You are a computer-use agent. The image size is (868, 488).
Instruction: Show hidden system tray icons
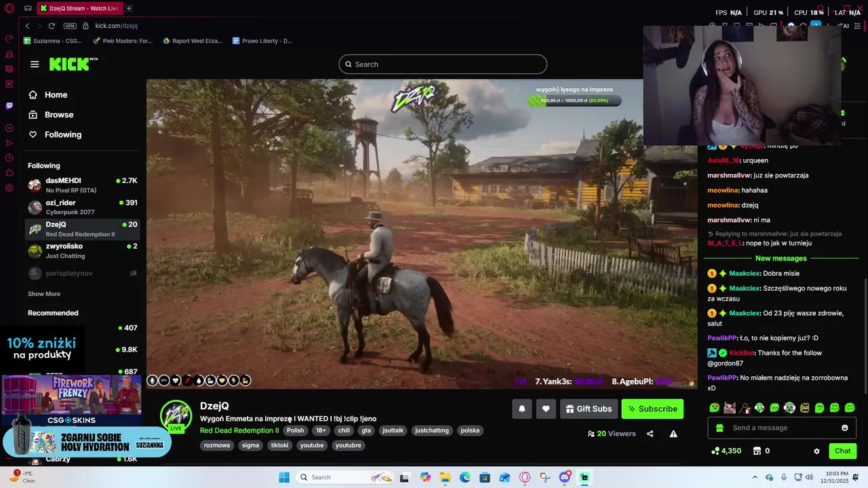(755, 477)
